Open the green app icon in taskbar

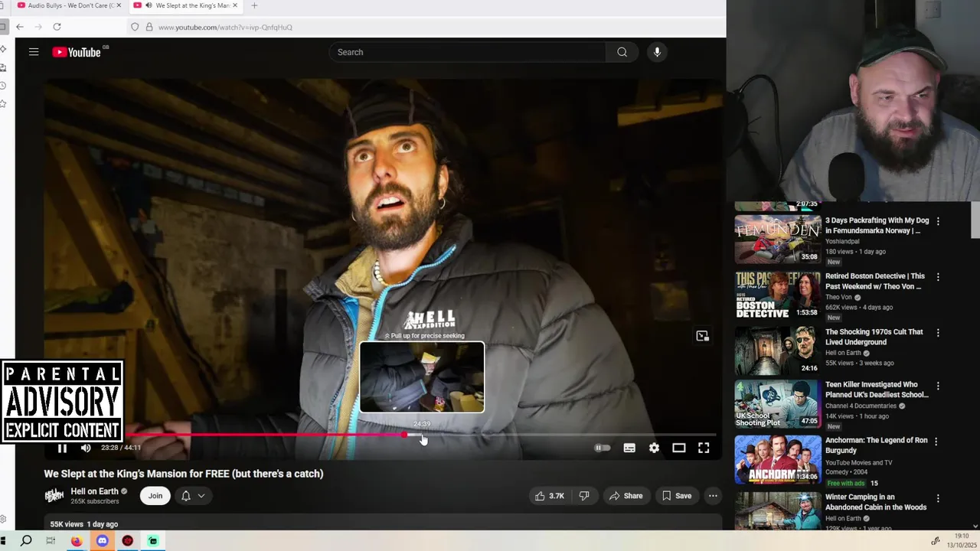153,541
